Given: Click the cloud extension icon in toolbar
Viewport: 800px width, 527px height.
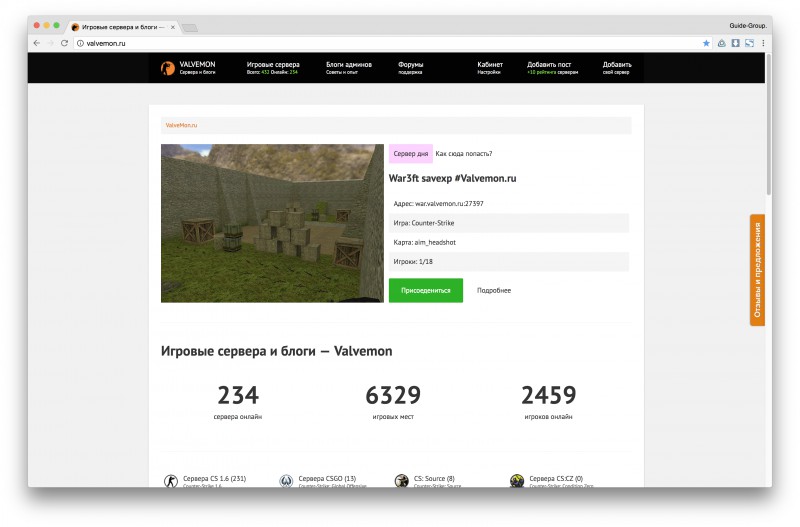Looking at the screenshot, I should 721,43.
